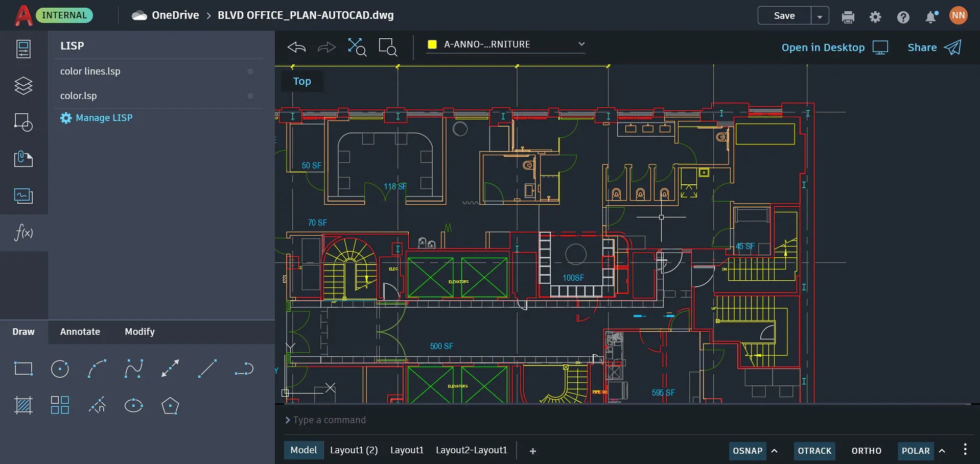Open the Layers panel icon
Image resolution: width=980 pixels, height=464 pixels.
tap(23, 86)
